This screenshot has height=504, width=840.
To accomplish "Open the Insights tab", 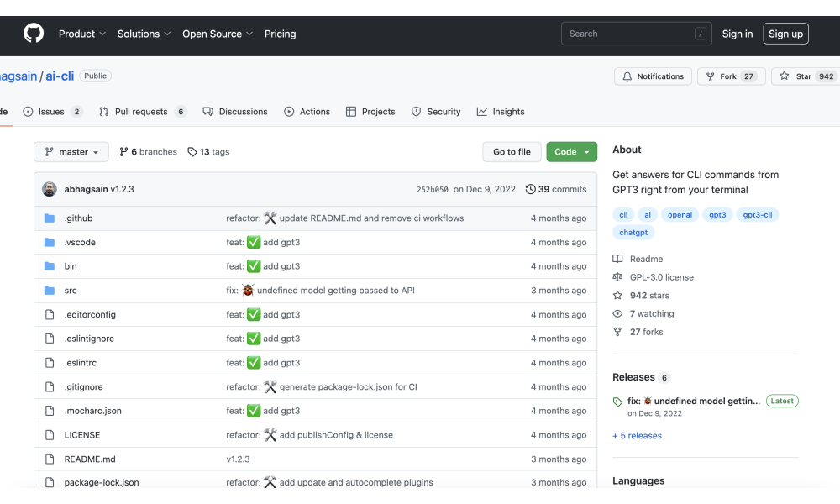I will (x=501, y=112).
